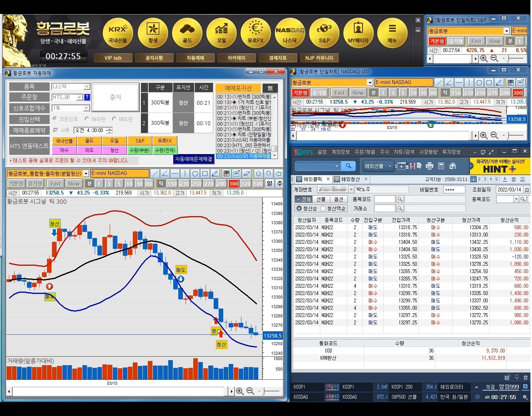Screen dimensions: 532x416
Task: Open the S&P globe button
Action: (324, 32)
